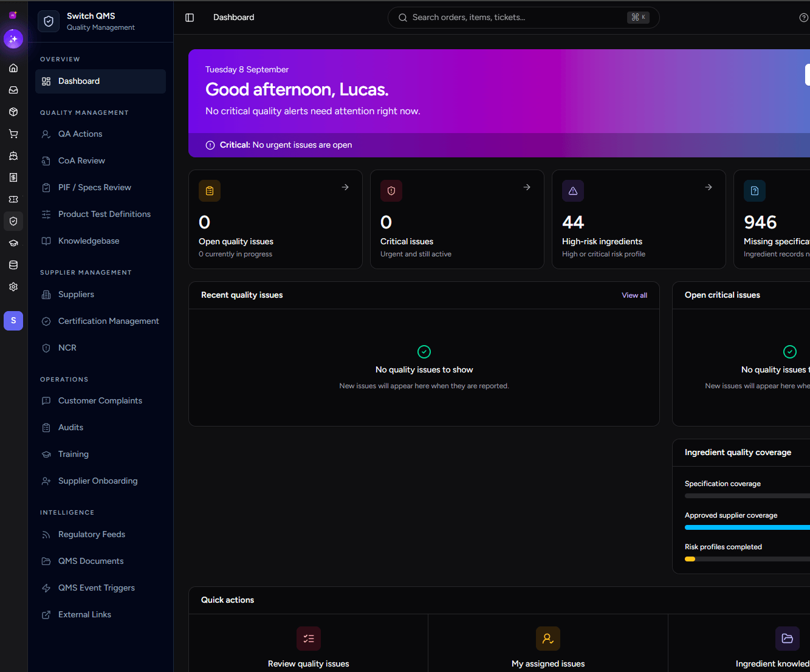Image resolution: width=810 pixels, height=672 pixels.
Task: Open the package box icon module
Action: [x=13, y=112]
